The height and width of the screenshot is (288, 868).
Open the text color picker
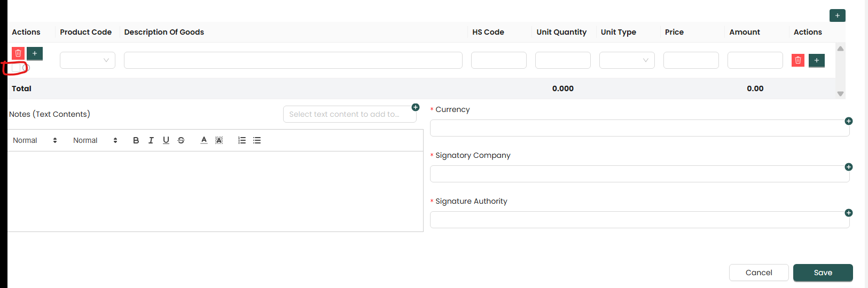point(204,140)
